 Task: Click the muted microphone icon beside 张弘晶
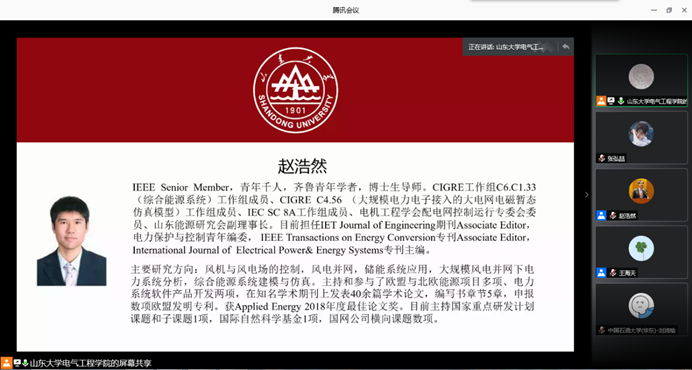click(x=602, y=158)
